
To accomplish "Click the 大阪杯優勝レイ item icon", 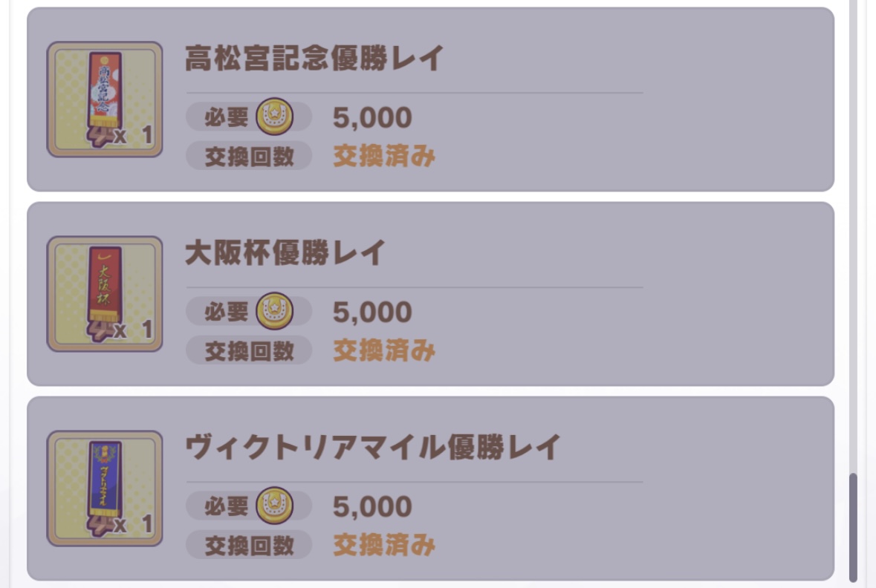I will tap(105, 294).
